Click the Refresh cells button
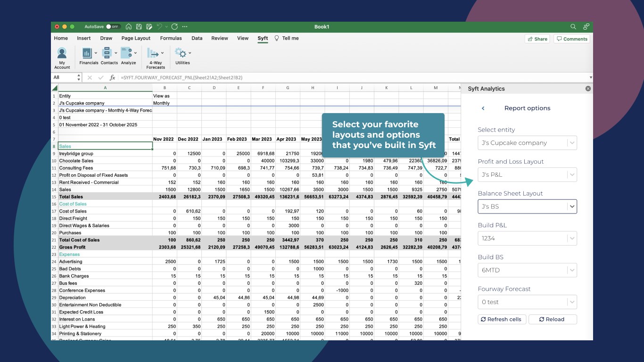 pos(501,320)
